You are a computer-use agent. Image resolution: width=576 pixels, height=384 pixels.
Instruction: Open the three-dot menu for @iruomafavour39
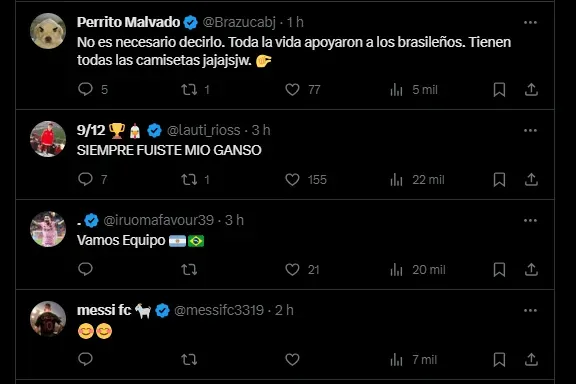[x=530, y=220]
